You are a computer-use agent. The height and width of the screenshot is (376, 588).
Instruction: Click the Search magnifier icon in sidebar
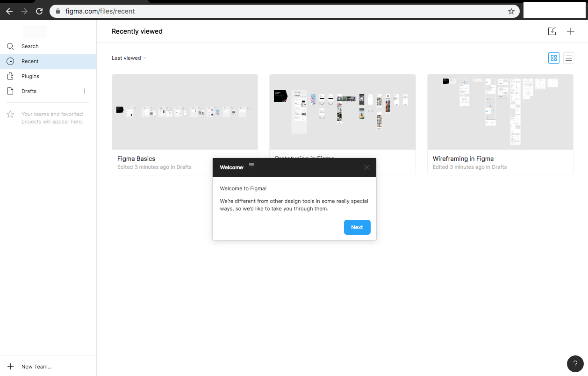[x=10, y=46]
